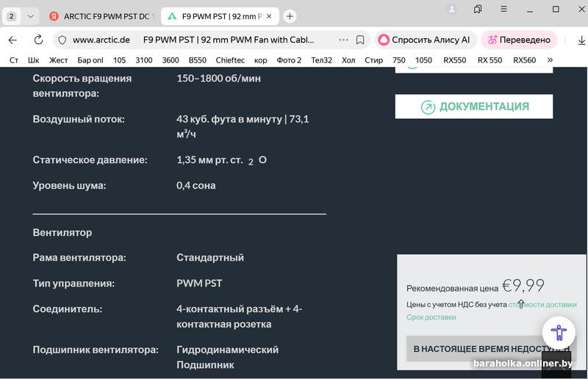Click the PWM PST control type value

pyautogui.click(x=199, y=284)
